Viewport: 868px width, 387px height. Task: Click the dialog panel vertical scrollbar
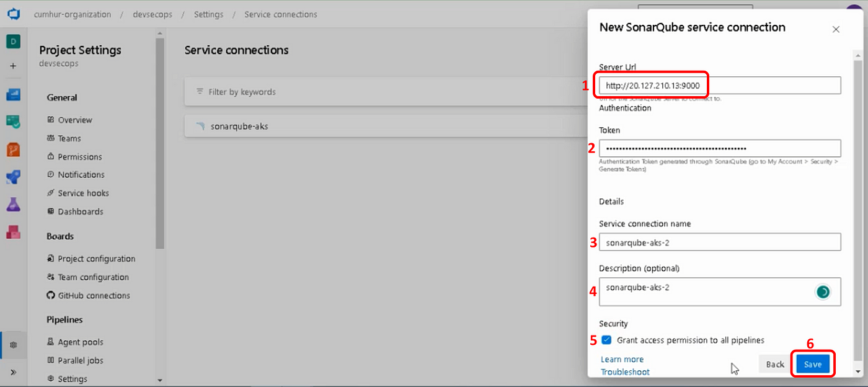click(x=858, y=211)
